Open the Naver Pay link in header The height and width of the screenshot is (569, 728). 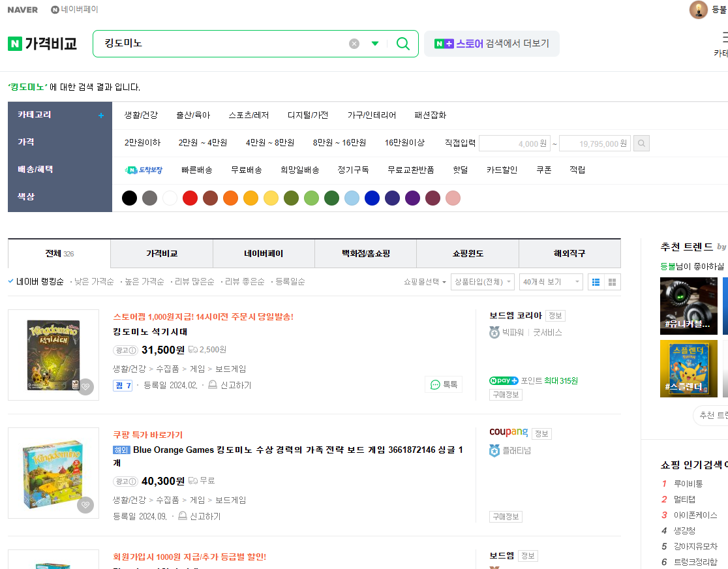tap(74, 9)
